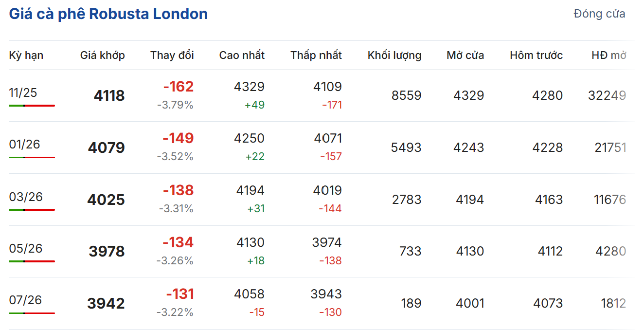
Task: Sort by the Giá khớp column header
Action: [x=102, y=55]
